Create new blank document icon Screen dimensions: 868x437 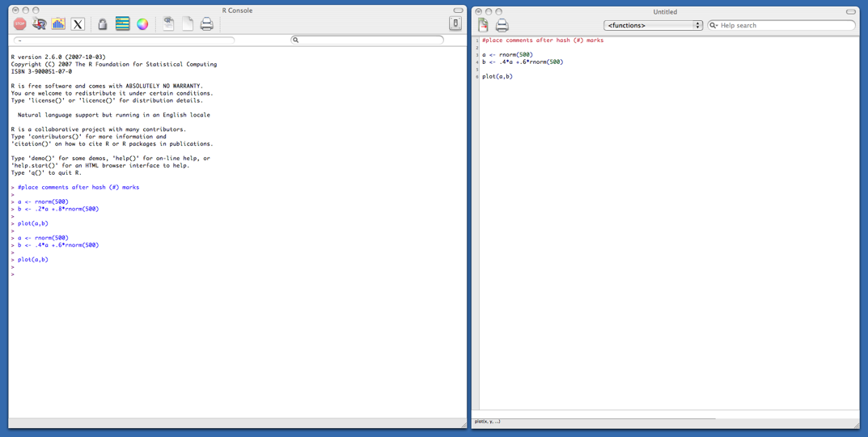pos(188,24)
